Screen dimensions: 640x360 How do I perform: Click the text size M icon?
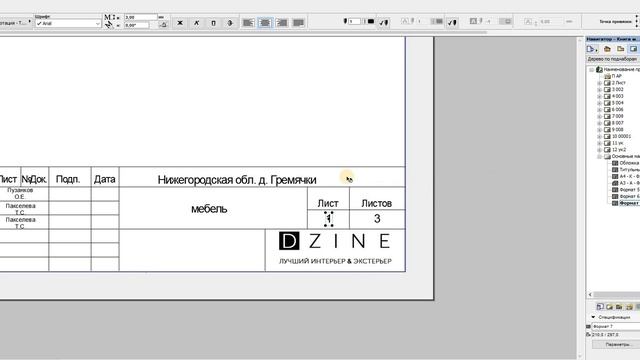pyautogui.click(x=108, y=17)
